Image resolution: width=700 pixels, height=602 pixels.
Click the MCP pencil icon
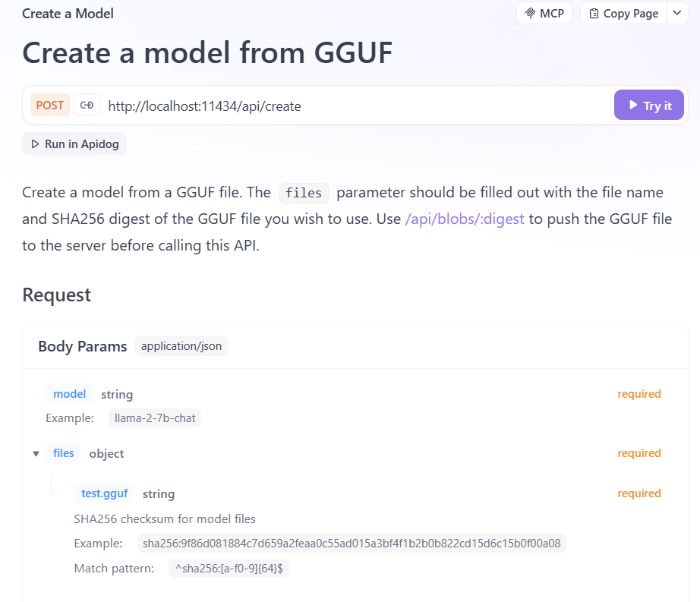530,14
